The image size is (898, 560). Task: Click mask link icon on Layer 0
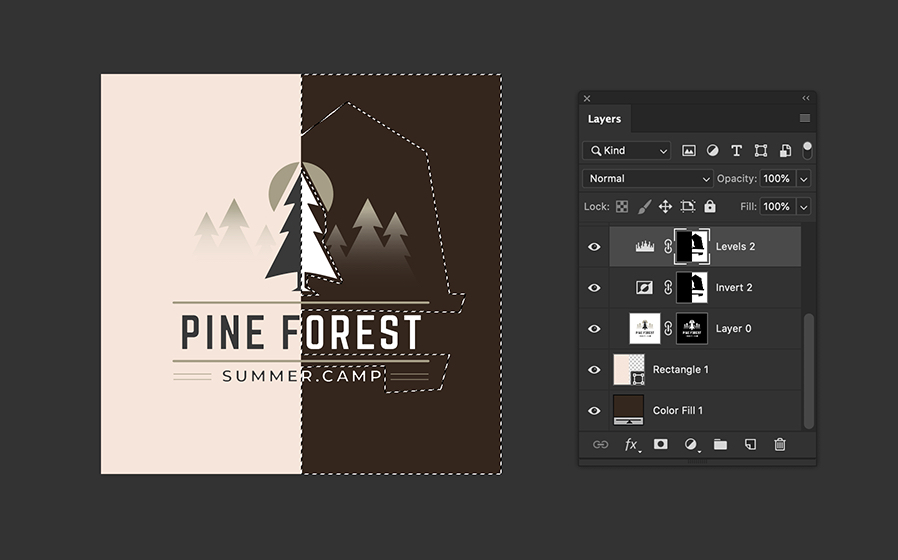coord(668,328)
